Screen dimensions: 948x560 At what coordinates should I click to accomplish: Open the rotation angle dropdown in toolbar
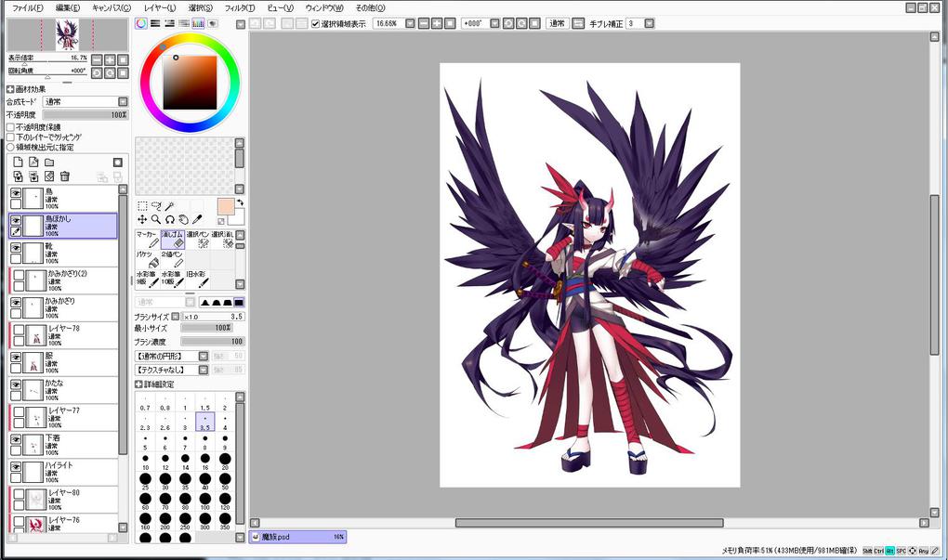click(494, 23)
